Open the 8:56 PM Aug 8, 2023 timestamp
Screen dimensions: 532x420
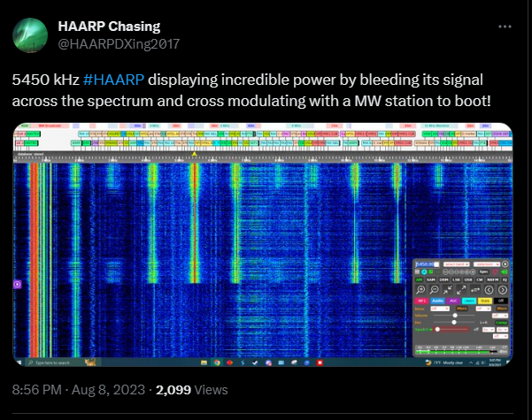(79, 390)
